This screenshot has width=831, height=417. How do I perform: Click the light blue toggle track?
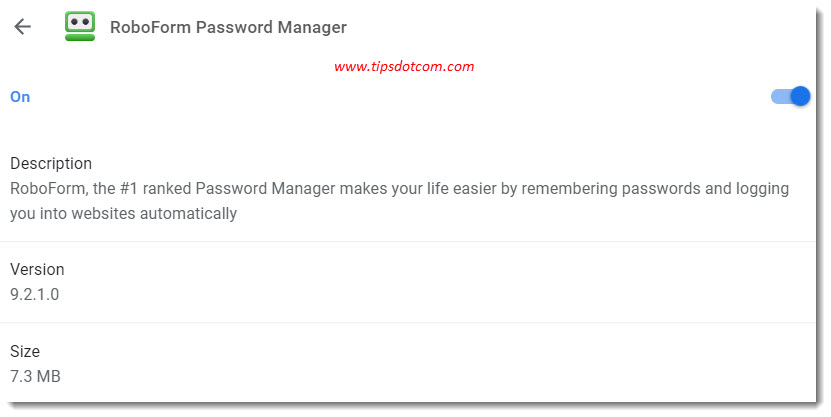781,96
